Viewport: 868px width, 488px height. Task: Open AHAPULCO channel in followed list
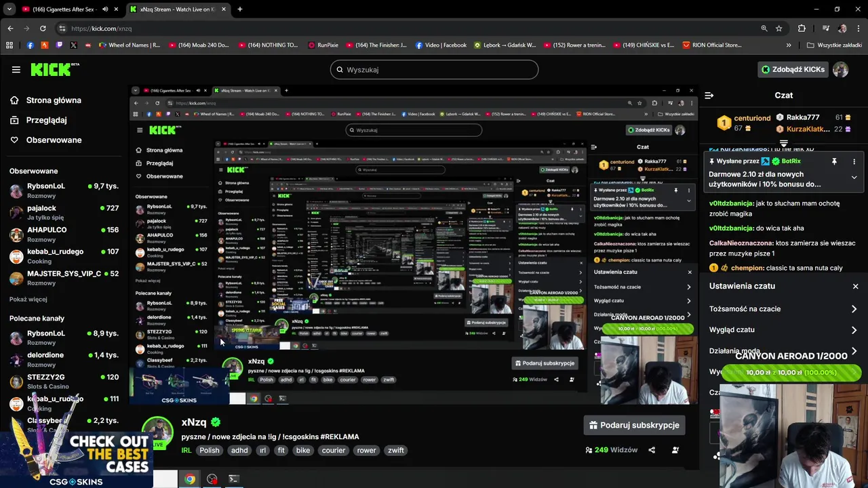64,235
